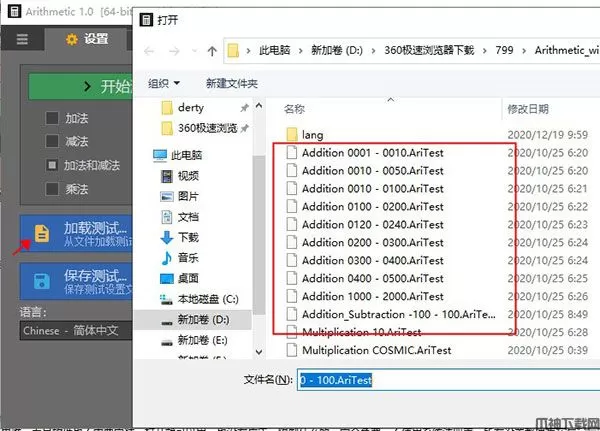
Task: Select 新加卷 (D:) in the address breadcrumb
Action: coord(337,50)
